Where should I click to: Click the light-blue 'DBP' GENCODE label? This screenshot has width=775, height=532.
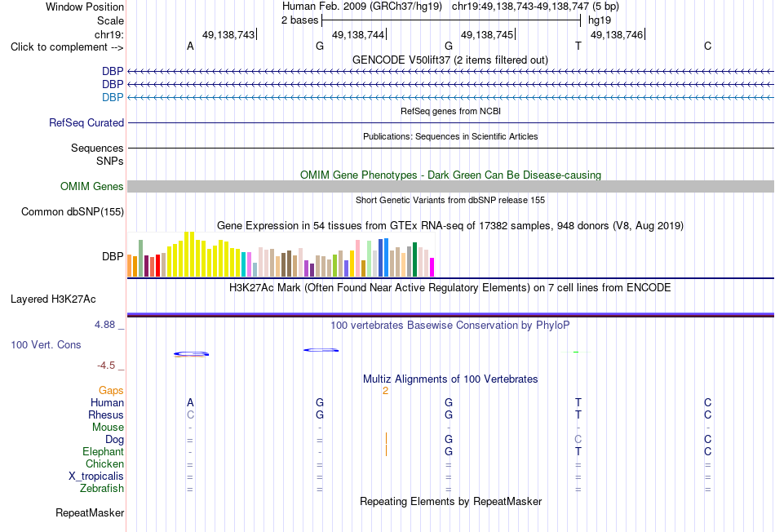pyautogui.click(x=113, y=97)
